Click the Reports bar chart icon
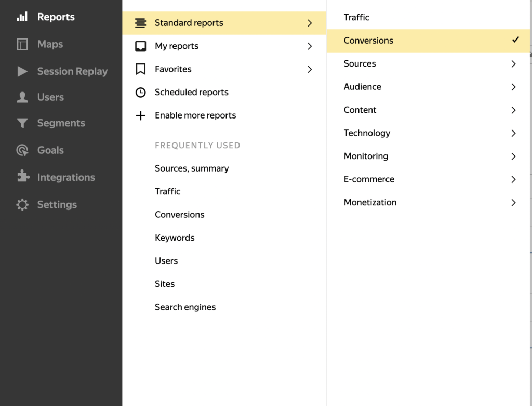Screen dimensions: 532x406 coord(22,17)
